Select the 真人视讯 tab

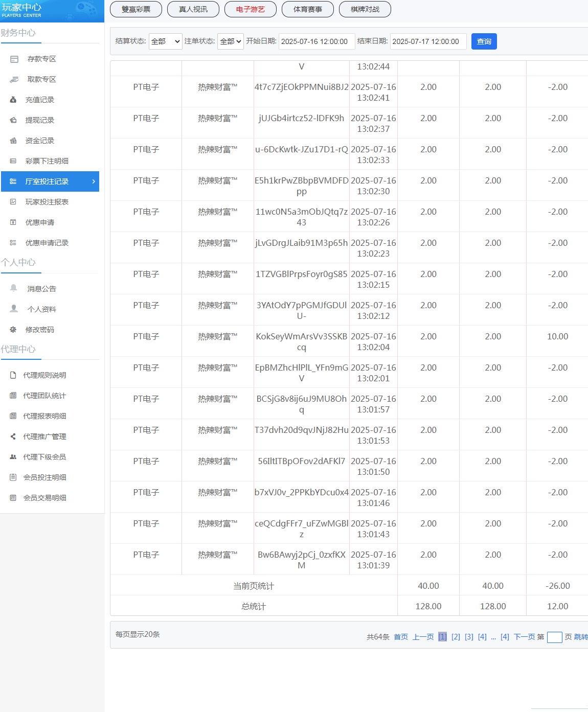(x=193, y=9)
